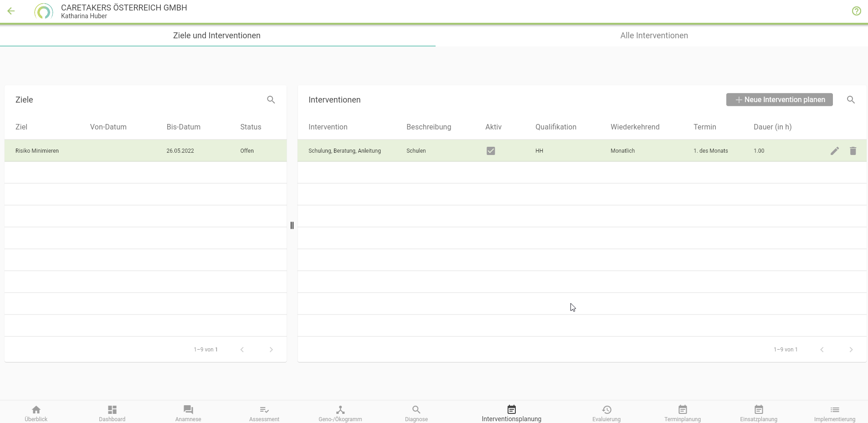Go to previous page of Ziele table
This screenshot has height=423, width=868.
(242, 350)
